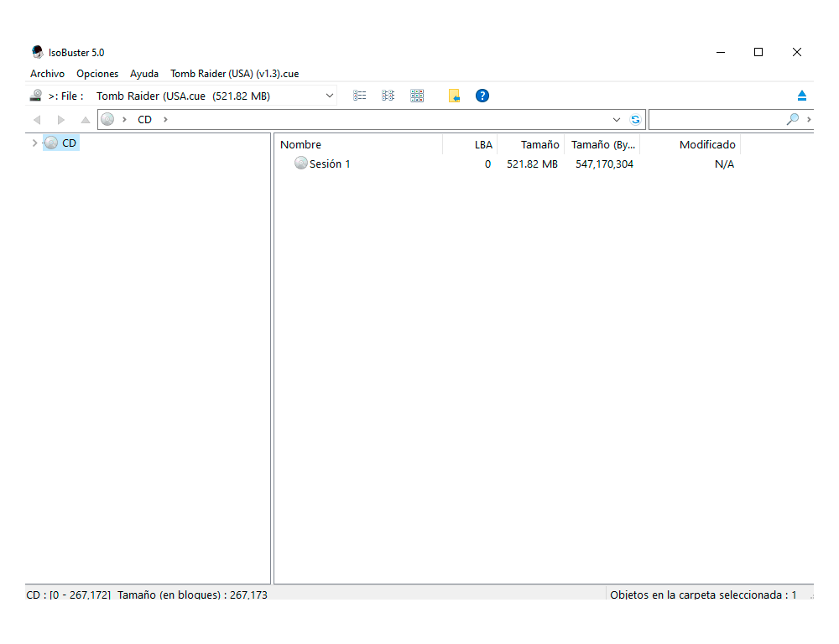Click the N/A modified cell
The height and width of the screenshot is (644, 839).
724,164
